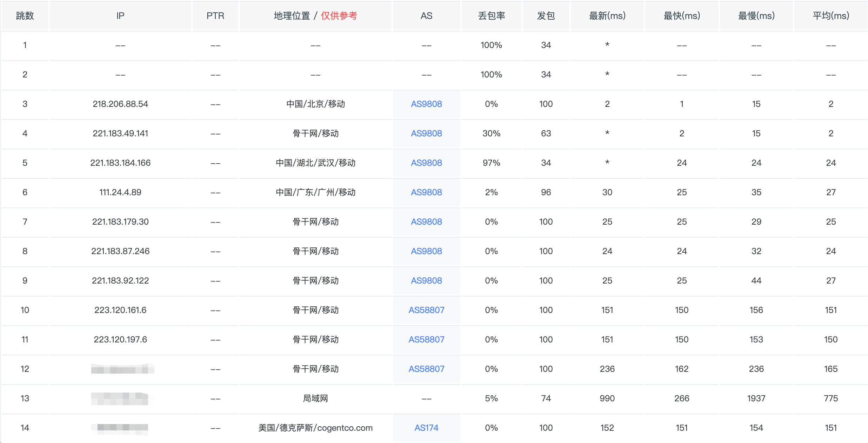Click the 1937 slowest latency value
Viewport: 868px width, 443px height.
tap(756, 398)
